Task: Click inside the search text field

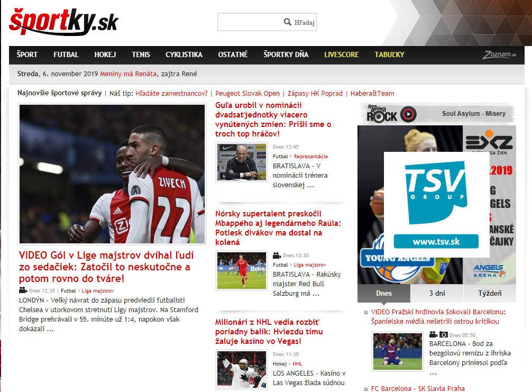Action: pos(250,22)
